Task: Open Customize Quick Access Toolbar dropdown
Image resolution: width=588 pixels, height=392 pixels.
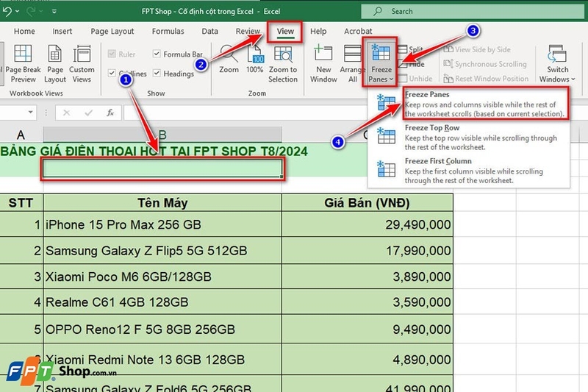Action: point(54,12)
